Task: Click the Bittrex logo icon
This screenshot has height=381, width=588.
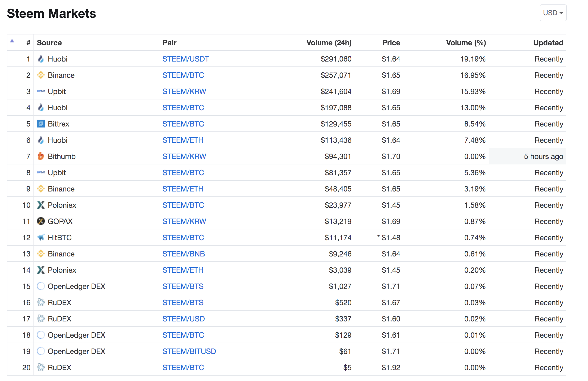Action: pyautogui.click(x=41, y=124)
